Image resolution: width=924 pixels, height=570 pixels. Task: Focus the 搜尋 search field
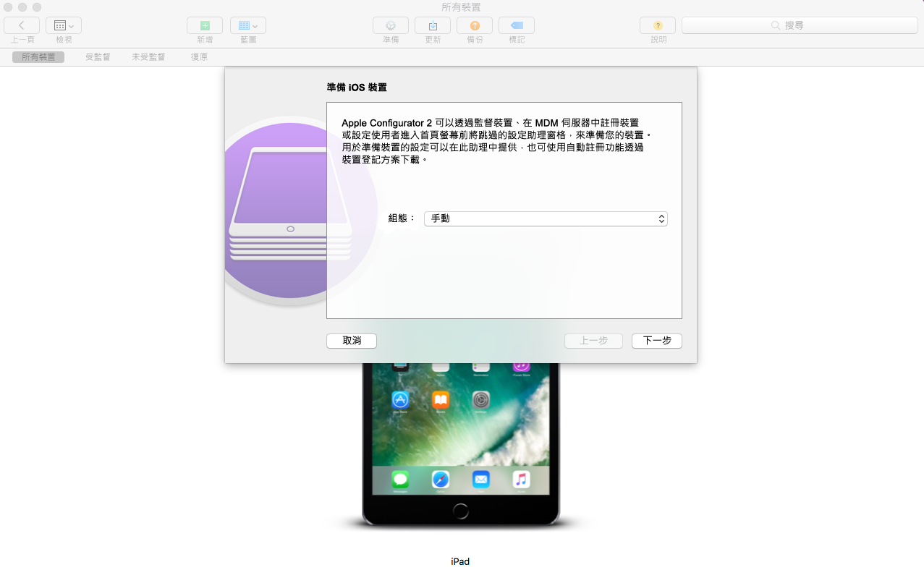800,25
